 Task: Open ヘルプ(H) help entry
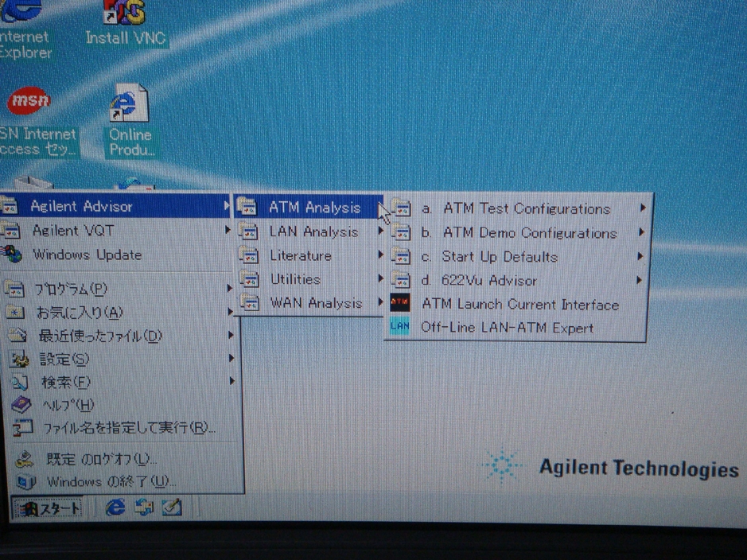click(x=123, y=405)
